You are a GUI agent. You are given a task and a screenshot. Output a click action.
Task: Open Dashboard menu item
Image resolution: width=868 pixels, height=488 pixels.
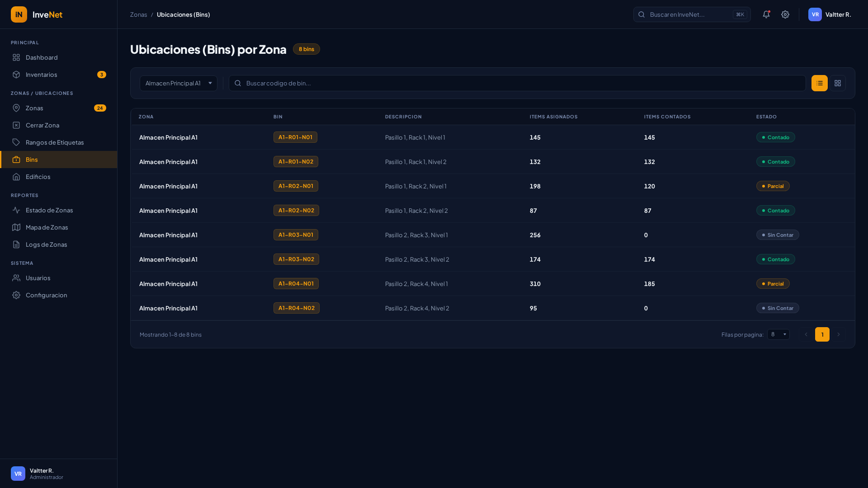pyautogui.click(x=42, y=57)
